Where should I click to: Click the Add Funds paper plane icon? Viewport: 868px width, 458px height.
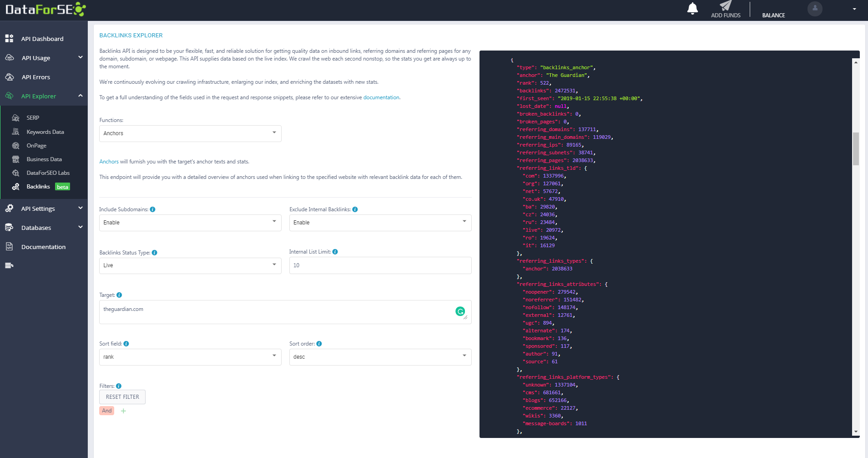[x=726, y=5]
